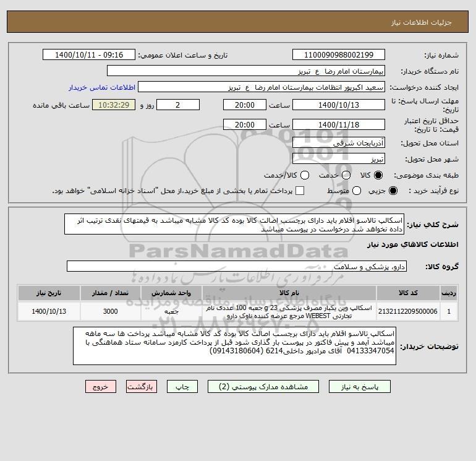Click the اطلاعات کالاهای مورد نیاز section title
The image size is (476, 461).
413,244
